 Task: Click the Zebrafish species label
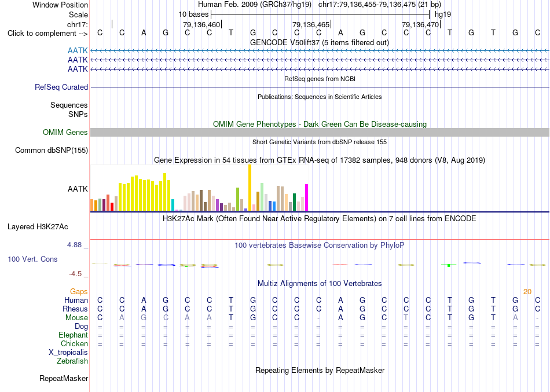[72, 361]
